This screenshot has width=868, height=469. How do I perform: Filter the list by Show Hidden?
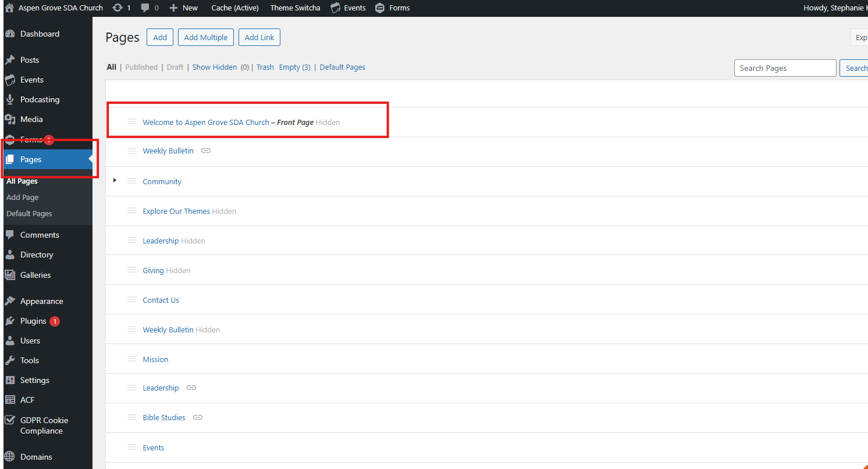coord(215,67)
